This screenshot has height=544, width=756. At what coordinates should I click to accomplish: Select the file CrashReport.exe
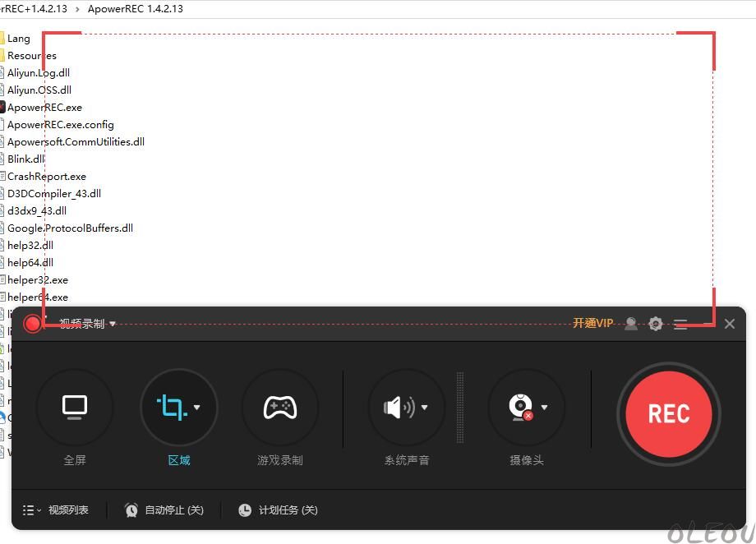[x=46, y=177]
